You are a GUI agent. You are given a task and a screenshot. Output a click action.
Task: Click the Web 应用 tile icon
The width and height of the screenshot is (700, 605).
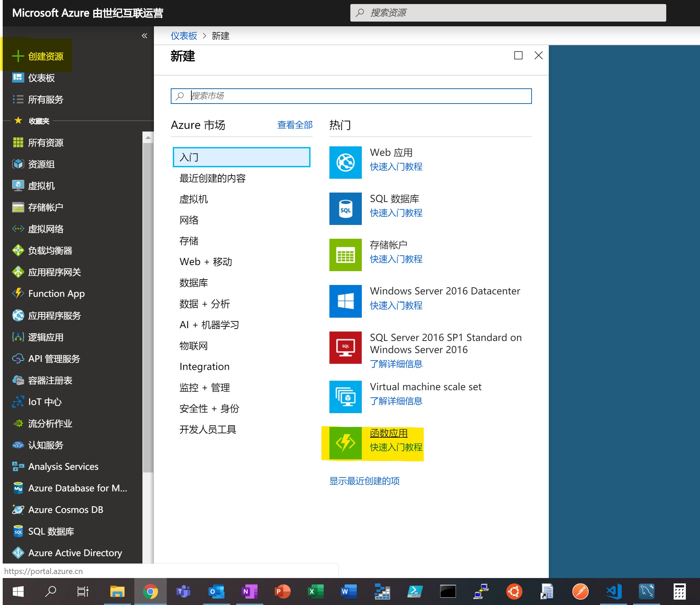tap(345, 163)
